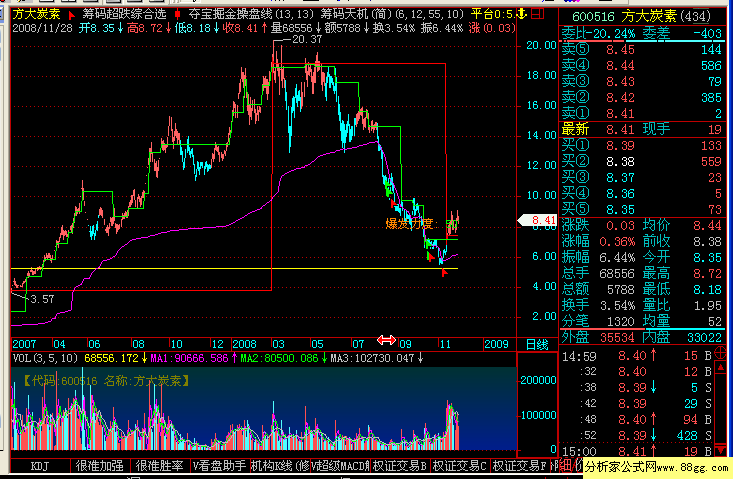Screen dimensions: 733x479
Task: Click the 涨幅 0.36% value
Action: pyautogui.click(x=617, y=242)
